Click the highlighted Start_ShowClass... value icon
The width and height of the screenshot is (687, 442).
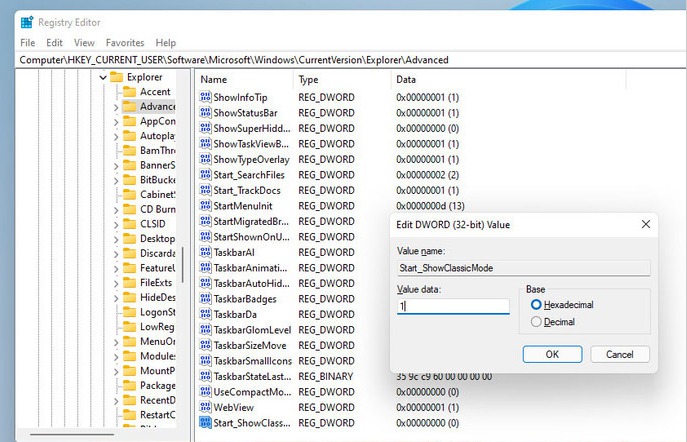coord(205,423)
